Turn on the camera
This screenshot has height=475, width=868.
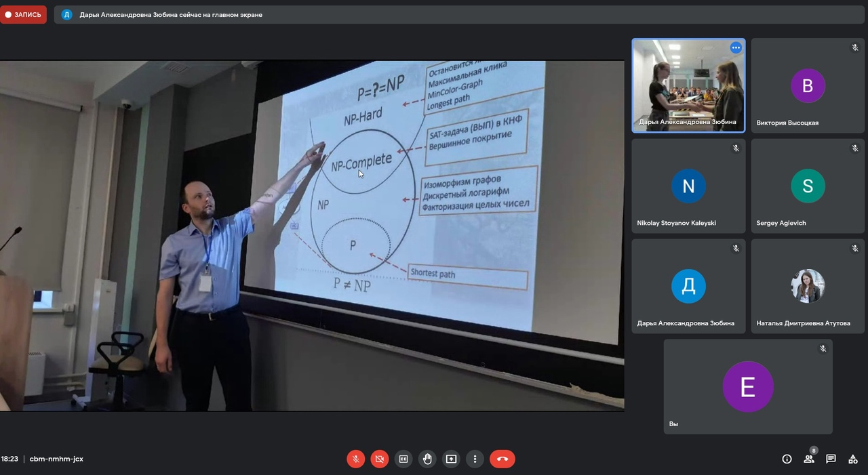pyautogui.click(x=379, y=459)
